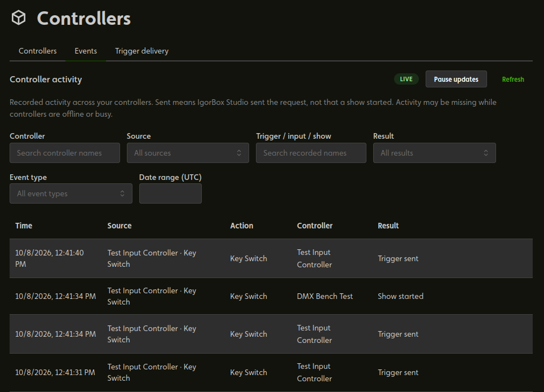
Task: Open the All sources dropdown
Action: (188, 153)
